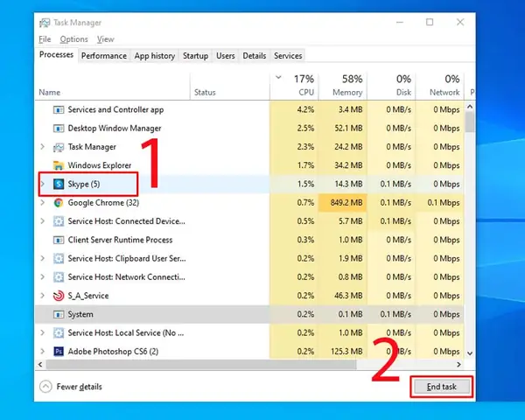525x420 pixels.
Task: Select the System process icon
Action: (x=59, y=314)
